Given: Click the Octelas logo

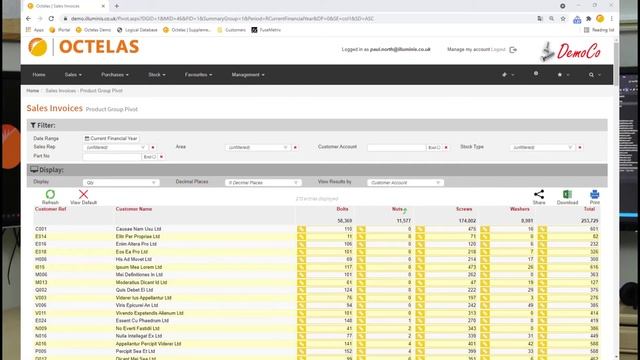Looking at the screenshot, I should 84,47.
